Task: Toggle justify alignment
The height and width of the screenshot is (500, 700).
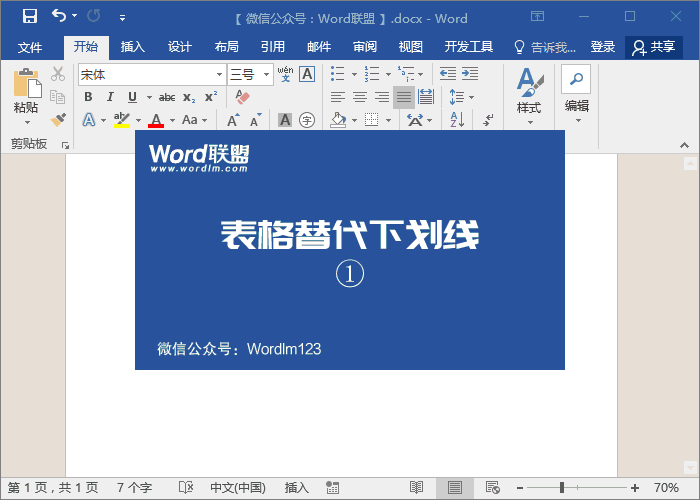Action: click(404, 97)
